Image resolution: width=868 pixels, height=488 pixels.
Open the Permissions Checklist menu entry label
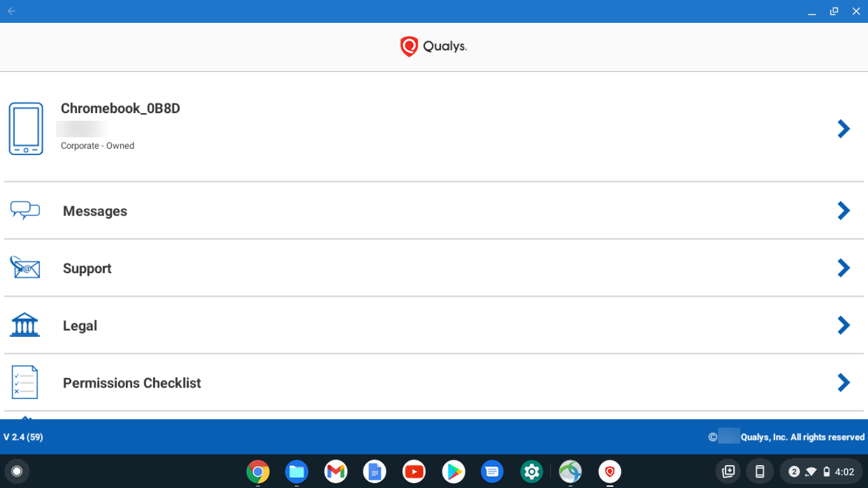click(132, 383)
